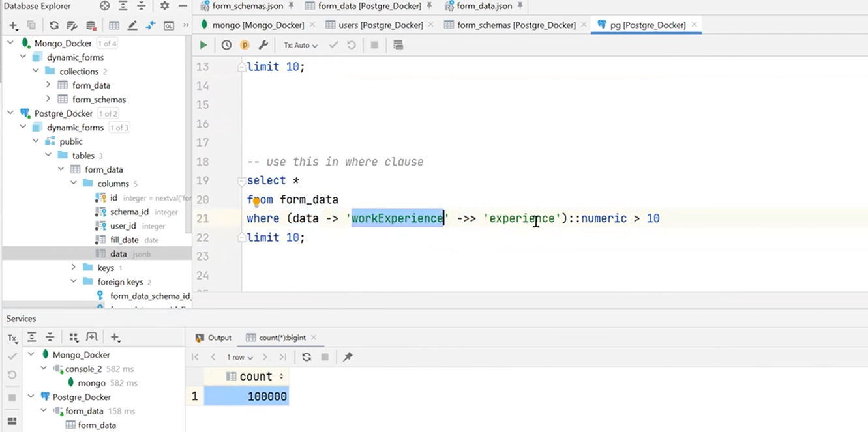The height and width of the screenshot is (432, 868).
Task: Collapse the Postgre_Docker tree node
Action: coord(9,113)
